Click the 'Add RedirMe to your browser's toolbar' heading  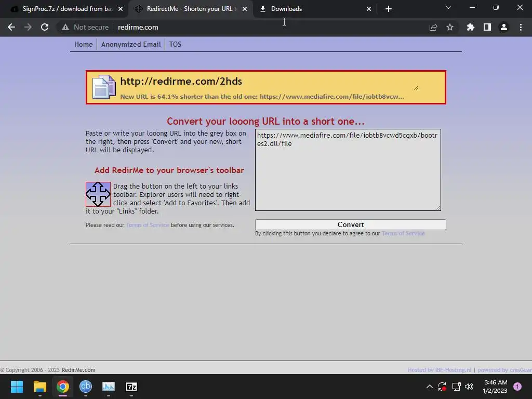click(169, 170)
